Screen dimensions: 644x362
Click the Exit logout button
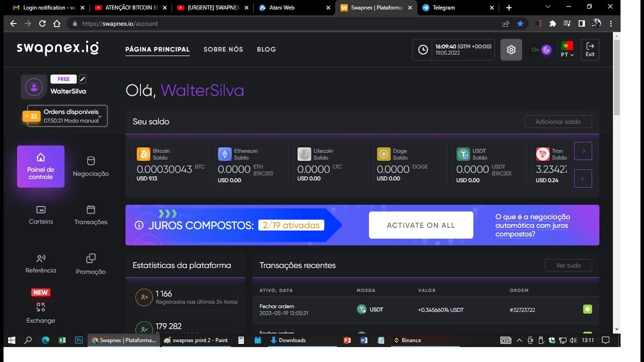(x=590, y=50)
